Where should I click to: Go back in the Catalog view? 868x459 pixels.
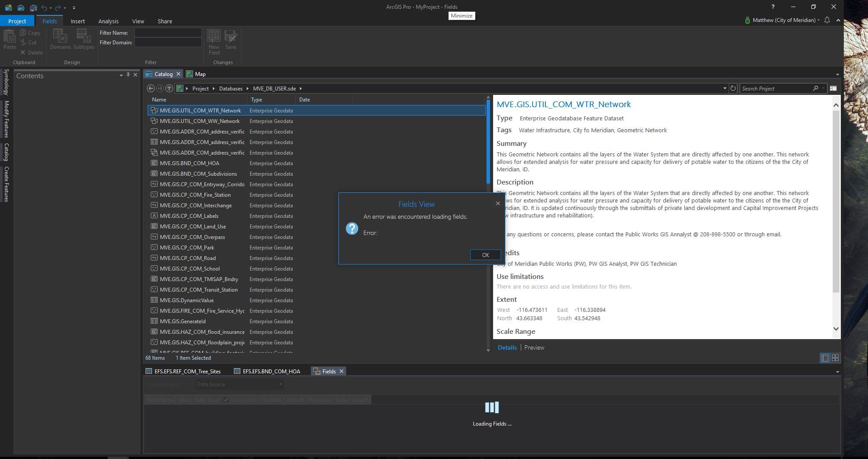[151, 88]
